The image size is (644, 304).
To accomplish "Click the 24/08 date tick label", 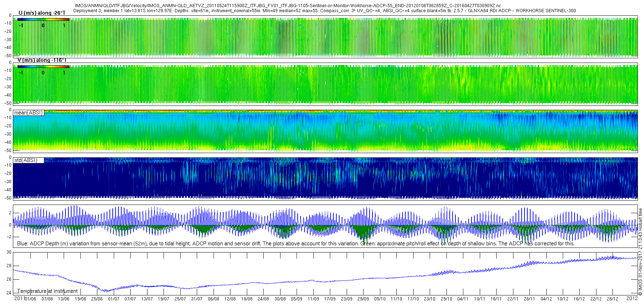I will pos(263,299).
